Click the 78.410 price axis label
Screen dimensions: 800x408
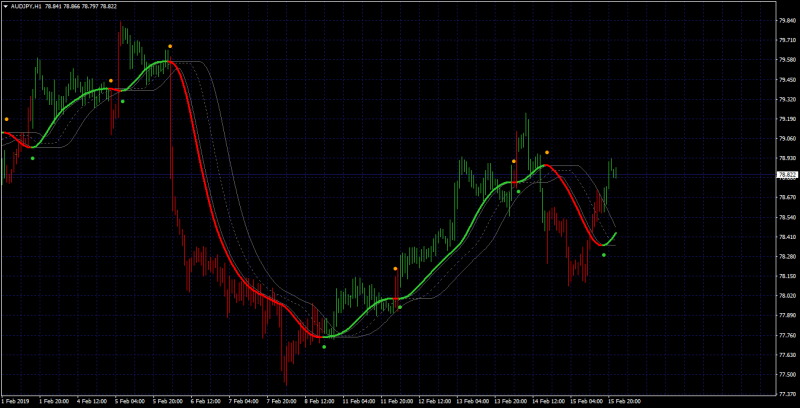coord(786,237)
